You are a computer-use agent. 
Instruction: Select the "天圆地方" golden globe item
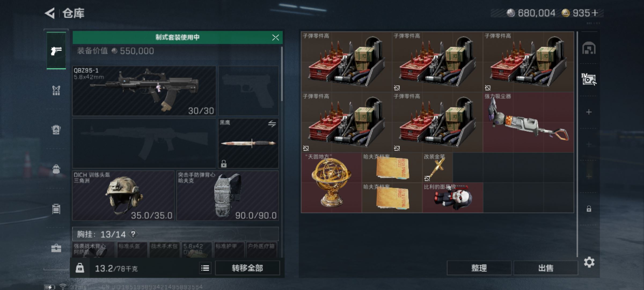coord(331,183)
